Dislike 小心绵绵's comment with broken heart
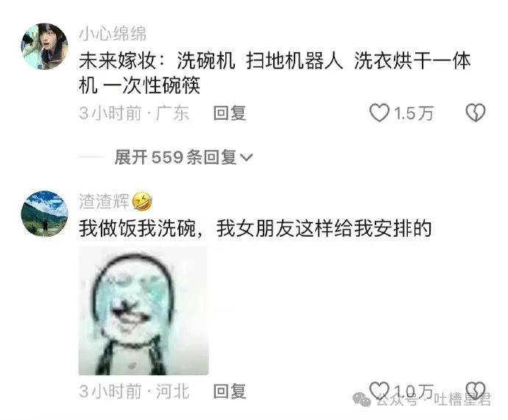The image size is (508, 420). 476,113
